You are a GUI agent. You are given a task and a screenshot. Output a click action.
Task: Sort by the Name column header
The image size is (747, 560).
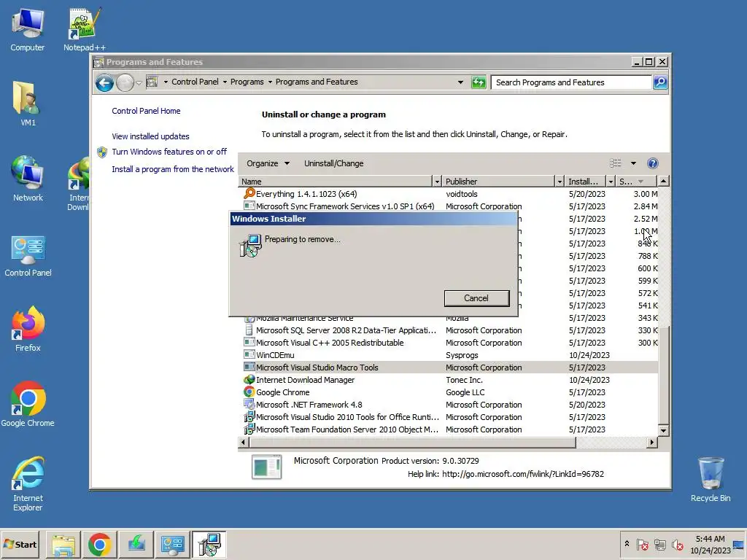(336, 182)
